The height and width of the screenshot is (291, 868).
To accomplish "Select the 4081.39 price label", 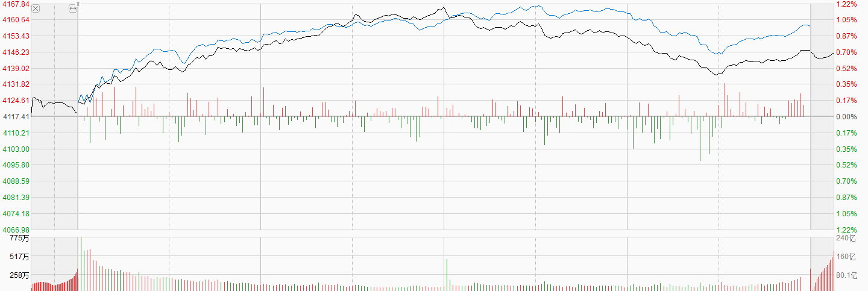I will tap(15, 198).
